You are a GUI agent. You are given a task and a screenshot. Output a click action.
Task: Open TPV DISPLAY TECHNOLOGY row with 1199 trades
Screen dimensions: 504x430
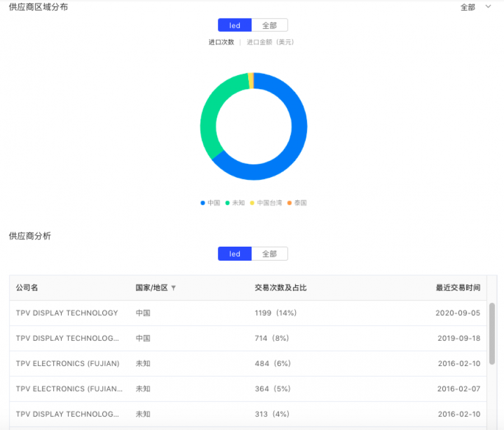248,313
